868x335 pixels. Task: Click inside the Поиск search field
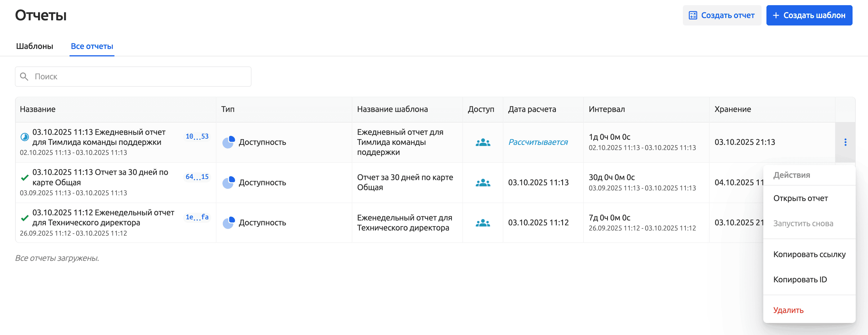(142, 76)
